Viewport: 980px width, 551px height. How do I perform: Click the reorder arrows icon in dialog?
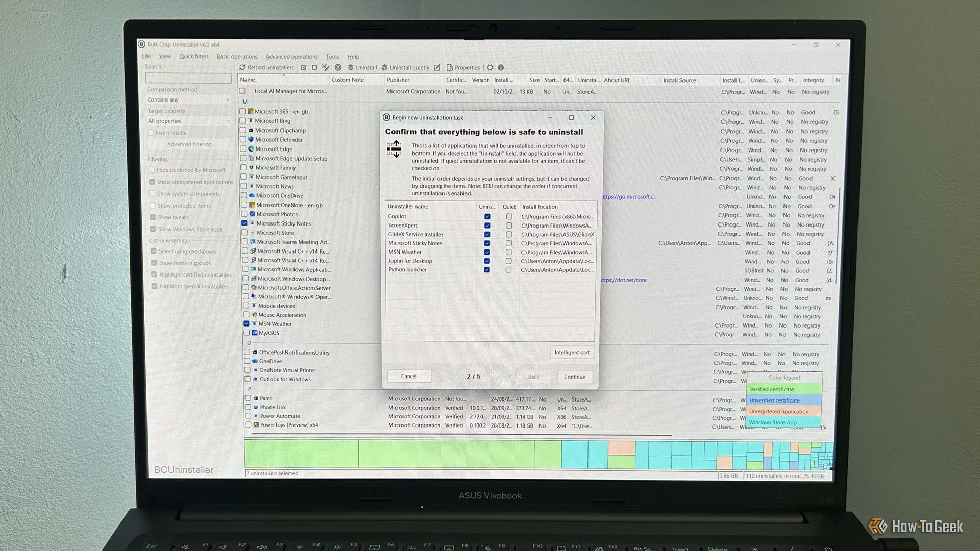point(395,149)
